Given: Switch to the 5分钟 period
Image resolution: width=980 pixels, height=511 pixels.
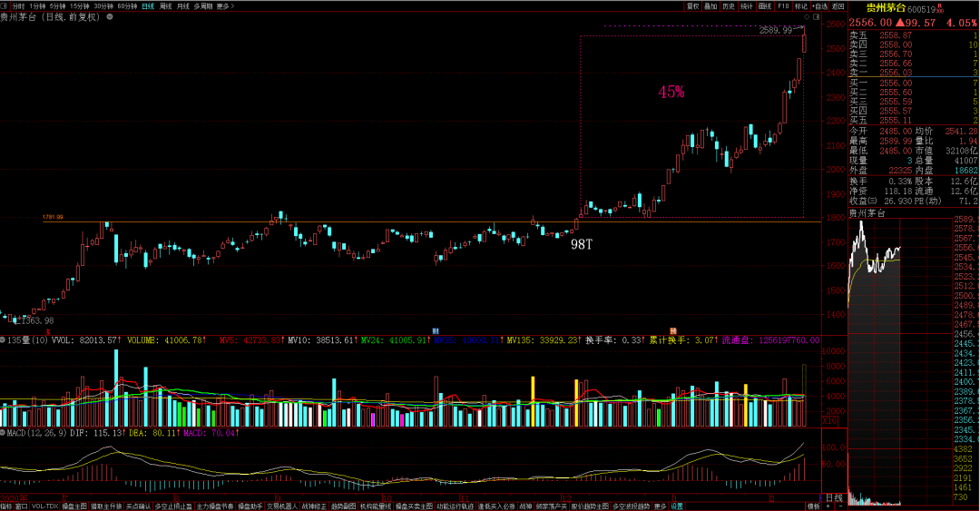Looking at the screenshot, I should click(x=57, y=6).
